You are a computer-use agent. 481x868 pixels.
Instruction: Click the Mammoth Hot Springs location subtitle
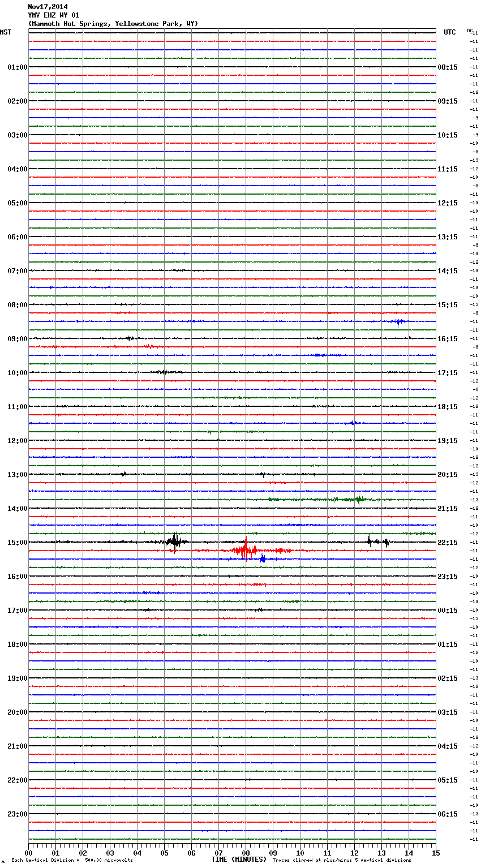(x=113, y=24)
